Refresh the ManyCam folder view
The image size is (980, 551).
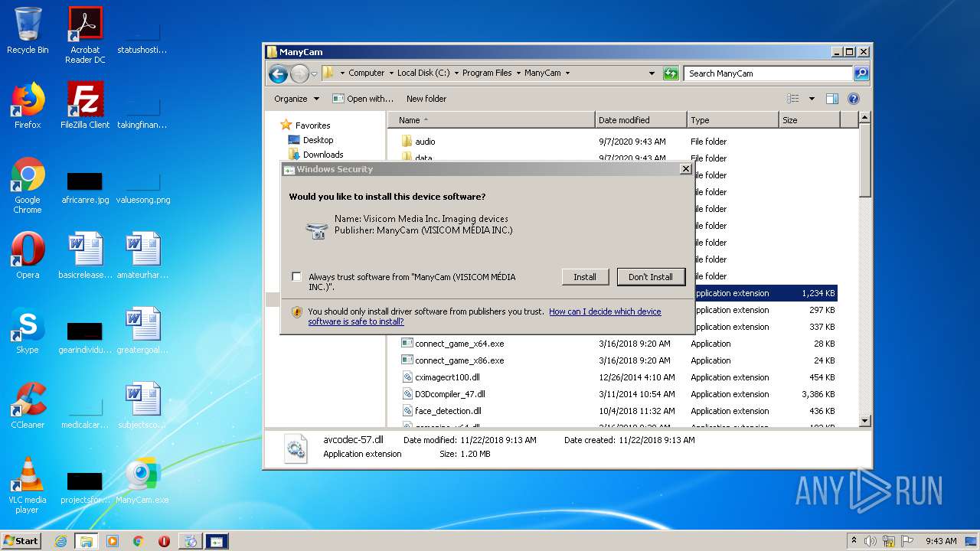[x=671, y=73]
